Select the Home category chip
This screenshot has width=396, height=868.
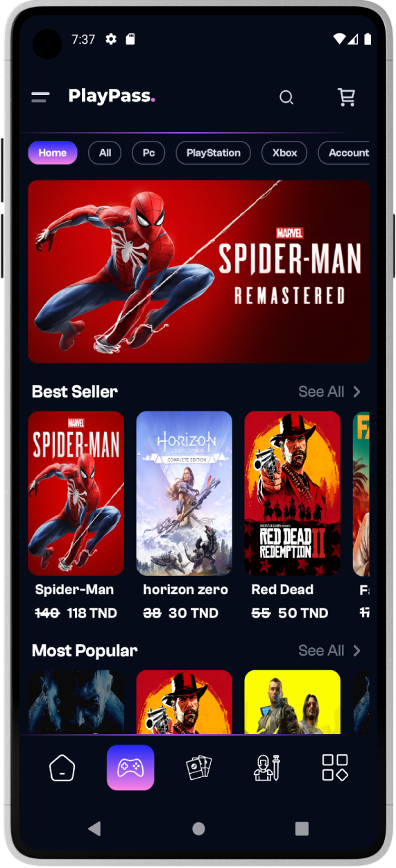coord(53,153)
